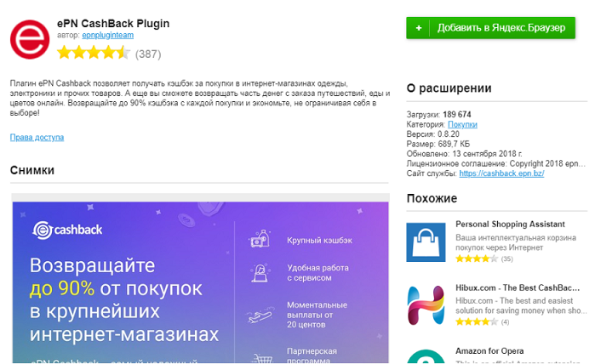Open the https://cashback.epn.bz/ service link
Screen dimensions: 595x364
point(501,173)
